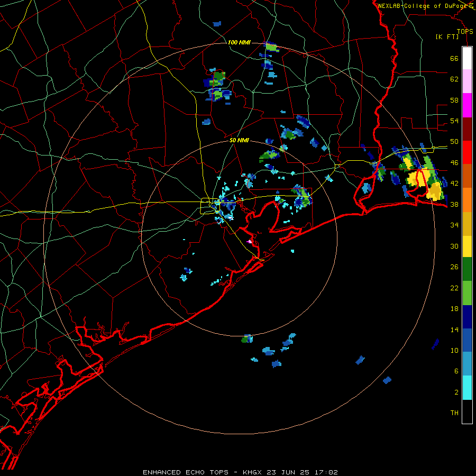Image resolution: width=476 pixels, height=476 pixels.
Task: Click the 'ENHANCED ECHO TOPS - KHGX' caption
Action: tap(202, 472)
